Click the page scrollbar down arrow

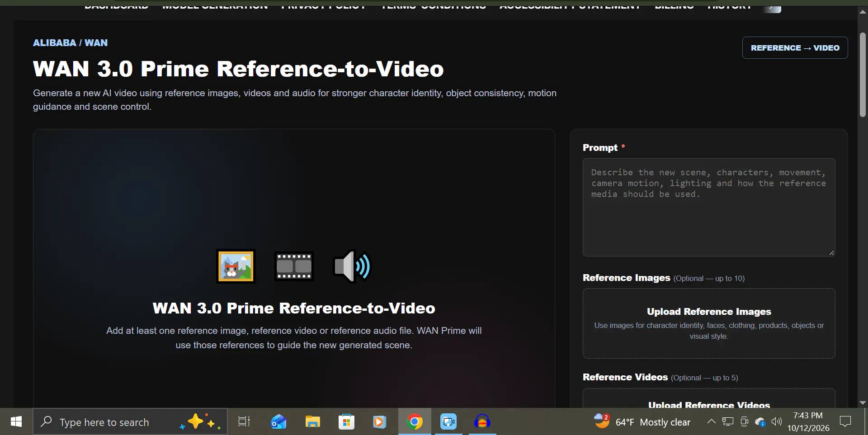[863, 402]
